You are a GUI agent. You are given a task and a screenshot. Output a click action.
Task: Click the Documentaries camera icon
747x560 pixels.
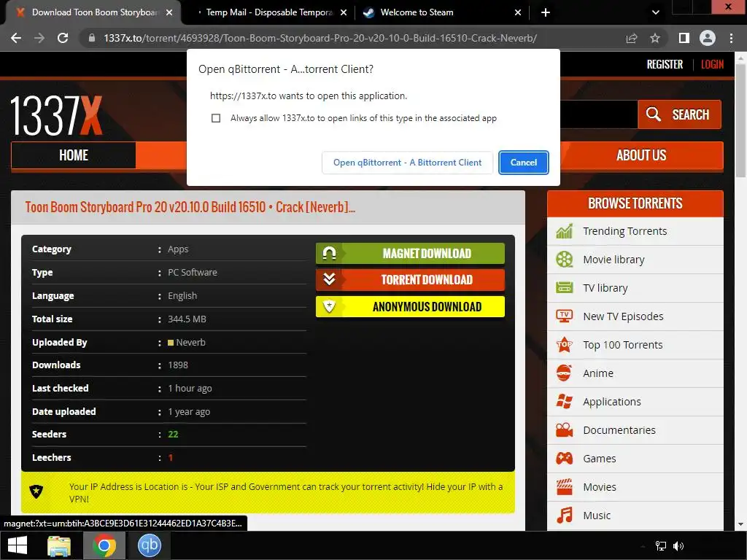[x=565, y=430]
